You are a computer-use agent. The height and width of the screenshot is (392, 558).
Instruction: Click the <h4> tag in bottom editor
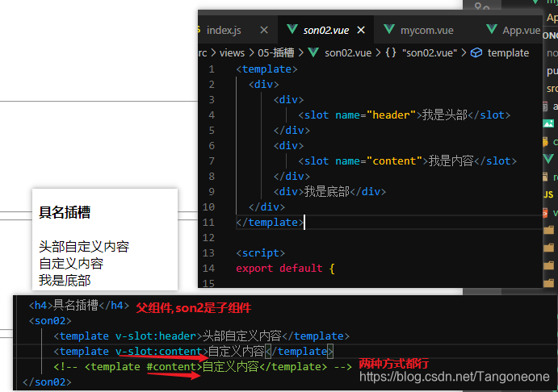click(x=40, y=305)
